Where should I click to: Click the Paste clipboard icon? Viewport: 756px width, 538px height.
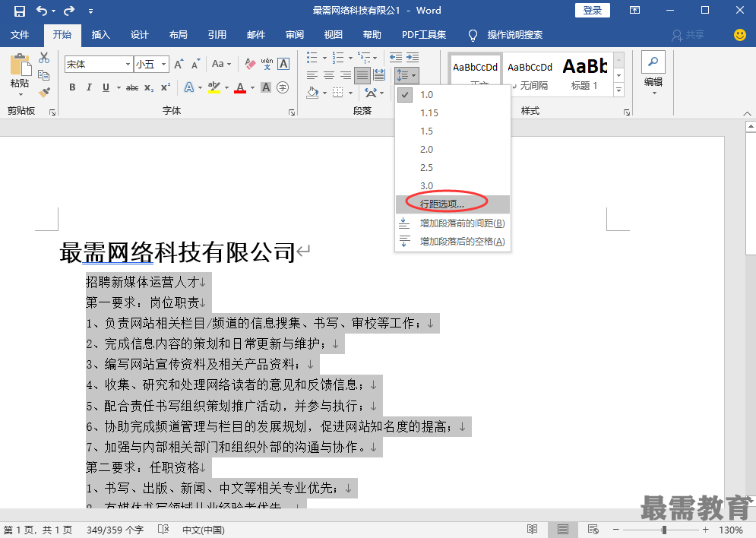click(21, 65)
